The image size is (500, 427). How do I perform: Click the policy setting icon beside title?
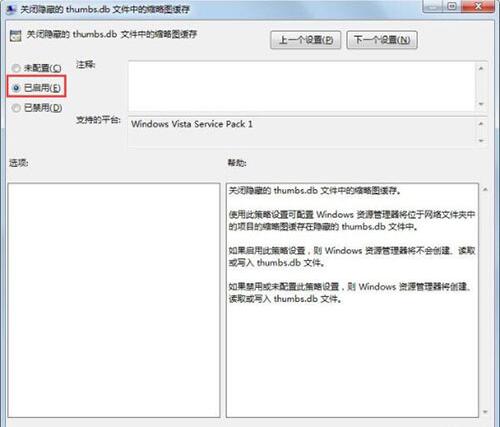point(15,36)
